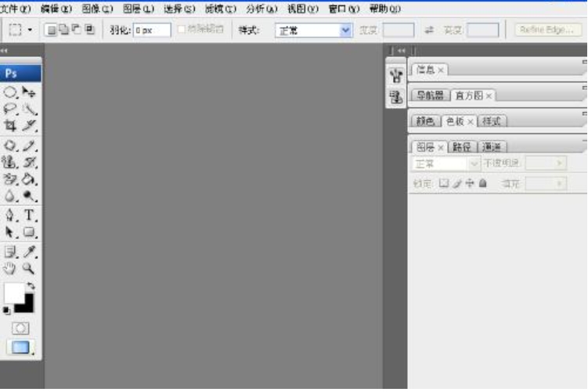Open the marquee tool preset picker arrow
The image size is (588, 392).
tap(30, 30)
